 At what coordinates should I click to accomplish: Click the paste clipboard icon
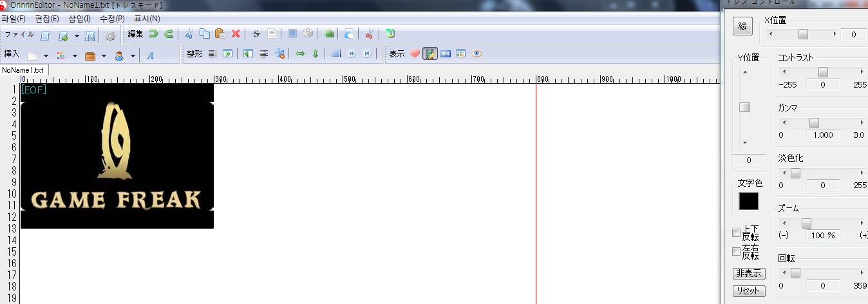point(220,34)
